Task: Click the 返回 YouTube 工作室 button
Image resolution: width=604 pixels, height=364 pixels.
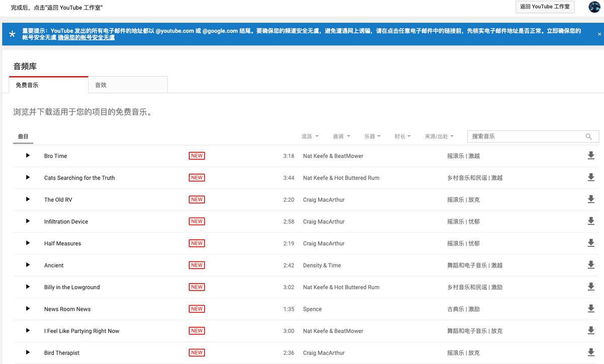Action: click(x=545, y=7)
